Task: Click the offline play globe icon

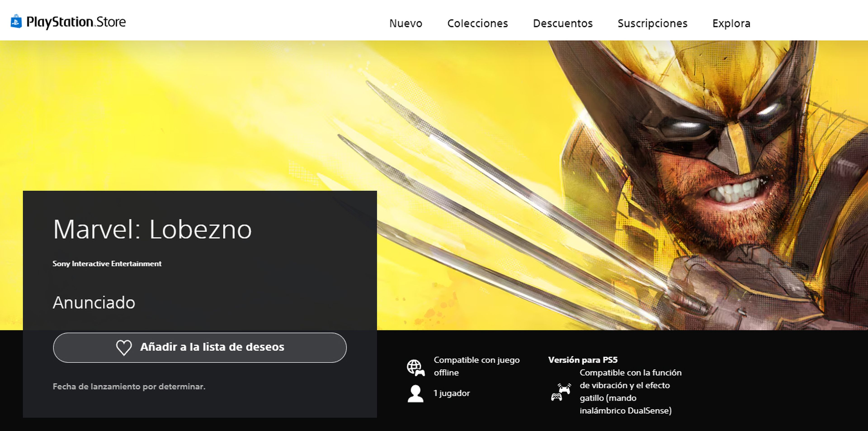Action: pyautogui.click(x=415, y=367)
